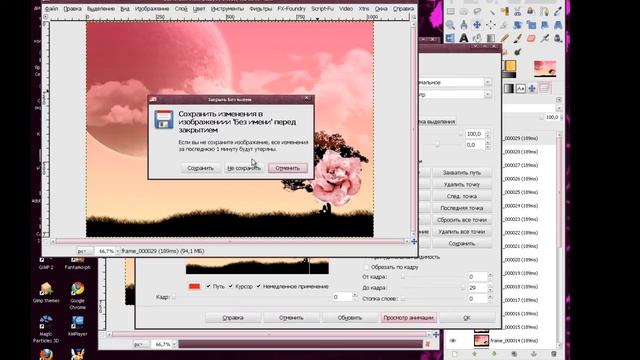Select the Ellipse Select tool
Viewport: 640px width, 360px height.
pyautogui.click(x=464, y=11)
